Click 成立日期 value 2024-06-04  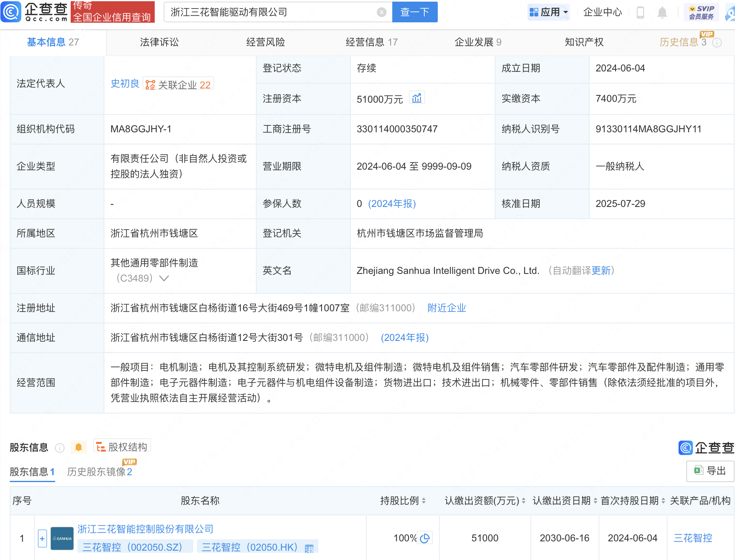[x=620, y=68]
